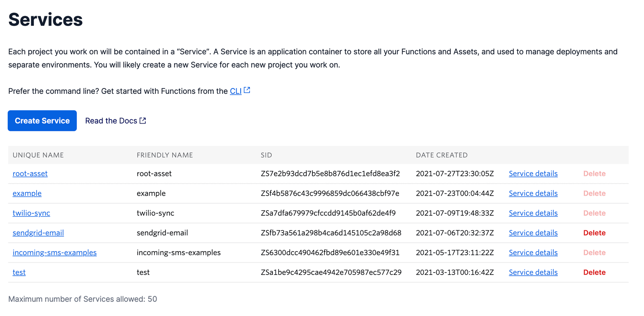Open the sendgrid-email service
The width and height of the screenshot is (644, 316).
pos(38,233)
